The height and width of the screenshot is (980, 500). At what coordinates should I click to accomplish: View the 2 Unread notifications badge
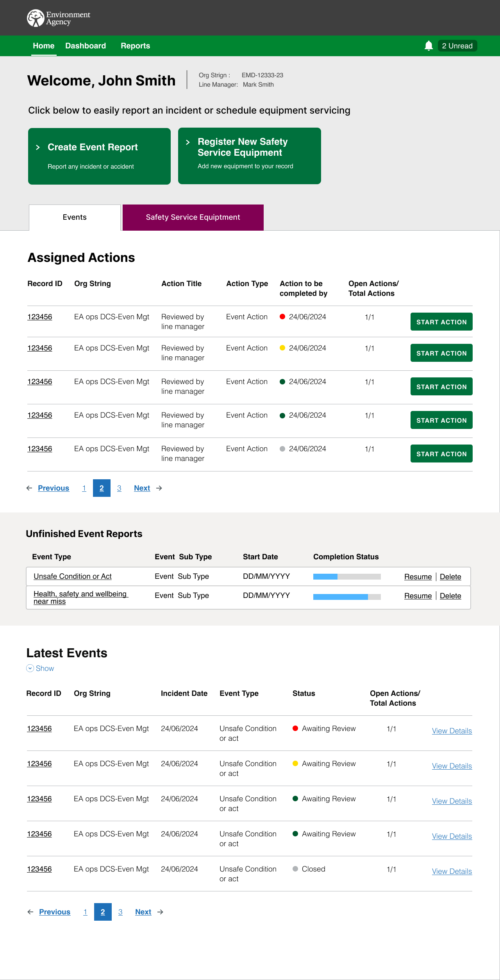pos(457,46)
